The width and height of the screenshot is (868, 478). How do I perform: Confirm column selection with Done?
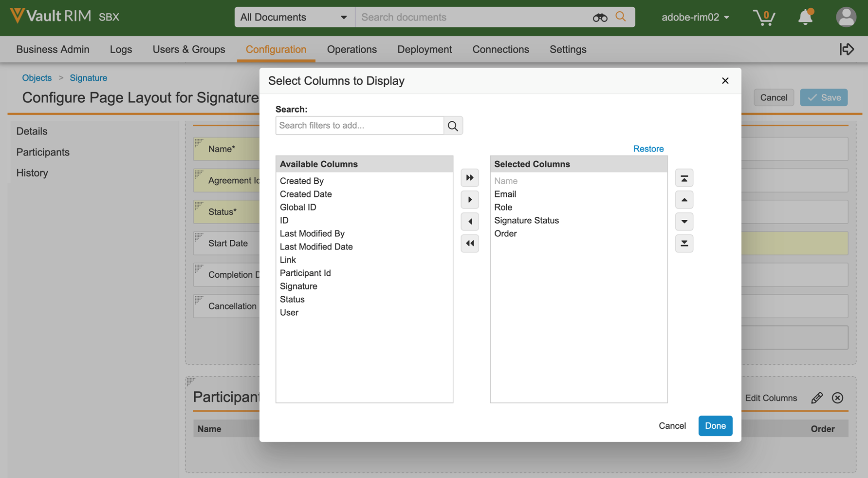coord(715,425)
